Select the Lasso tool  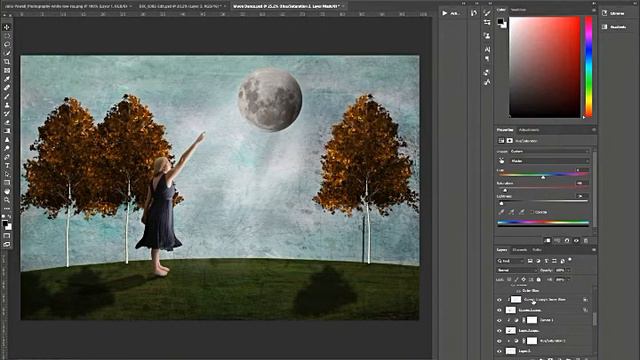pos(7,44)
